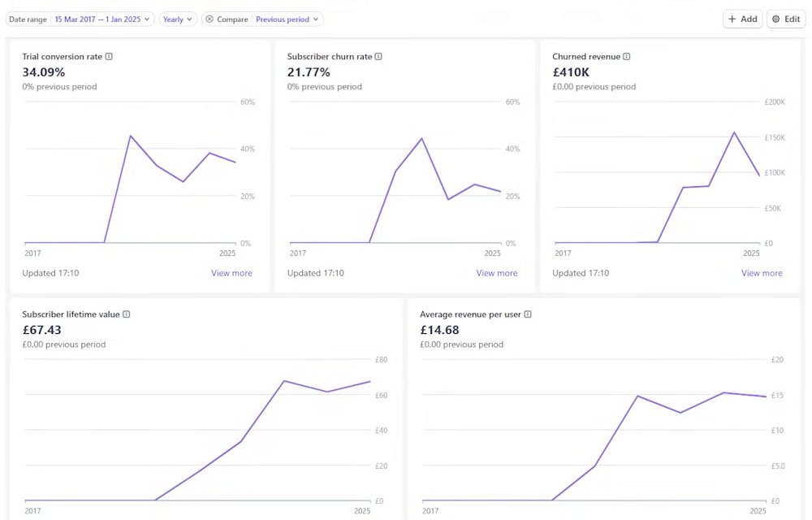Screen dimensions: 812x520
Task: Remove comparison via the circled X icon
Action: (209, 19)
